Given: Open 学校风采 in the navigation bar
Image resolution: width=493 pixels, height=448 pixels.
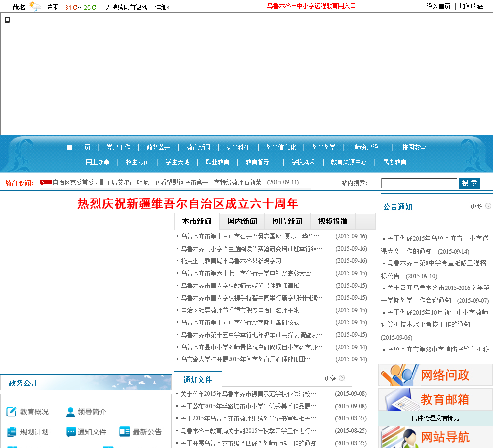Looking at the screenshot, I should (303, 162).
